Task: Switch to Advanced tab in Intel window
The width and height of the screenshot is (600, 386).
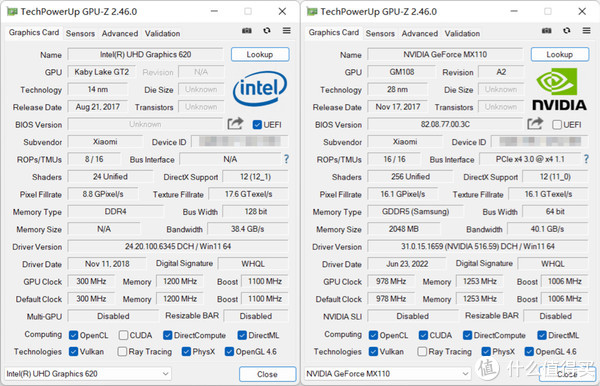Action: click(120, 34)
